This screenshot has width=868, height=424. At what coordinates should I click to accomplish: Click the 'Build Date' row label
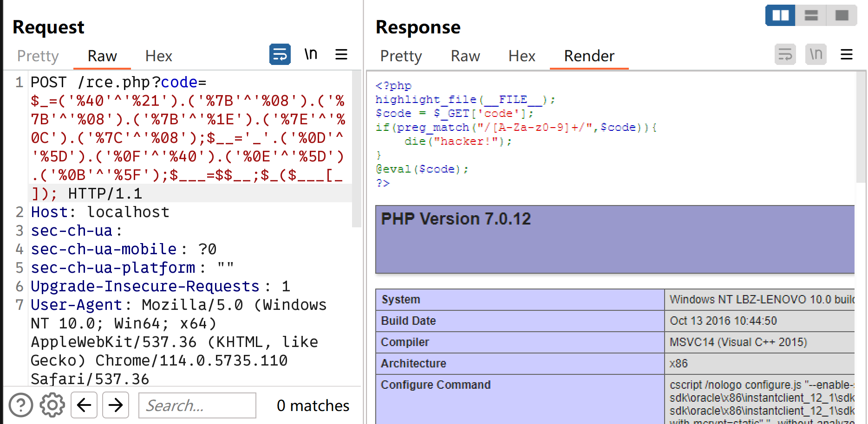(x=408, y=321)
